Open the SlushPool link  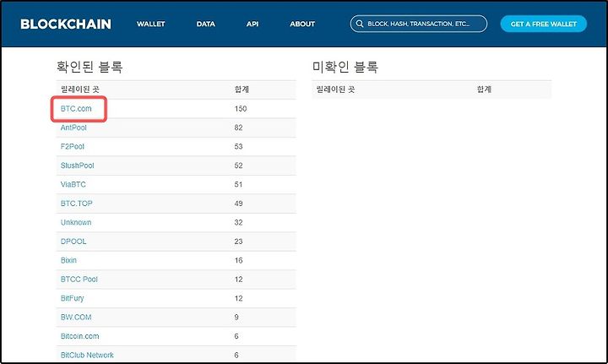tap(77, 166)
